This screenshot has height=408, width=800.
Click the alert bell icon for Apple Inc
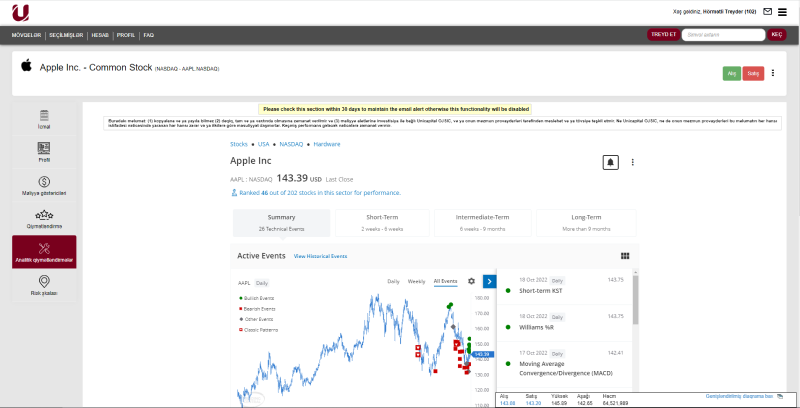pyautogui.click(x=611, y=162)
